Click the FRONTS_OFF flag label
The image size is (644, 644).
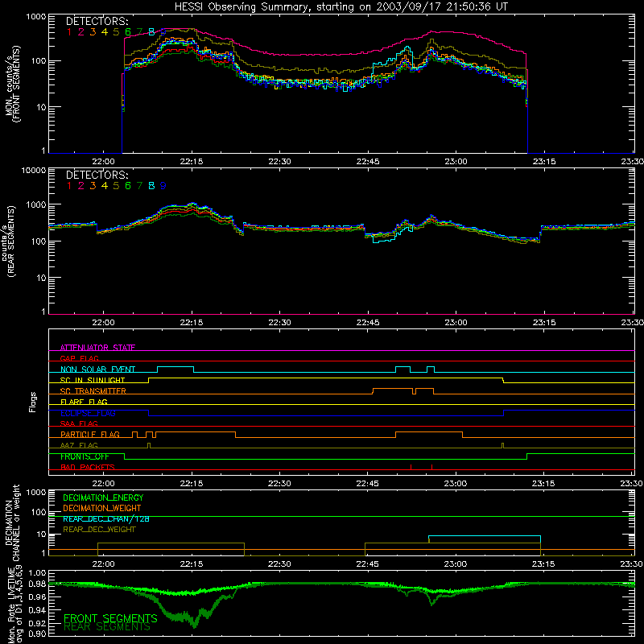(x=85, y=456)
